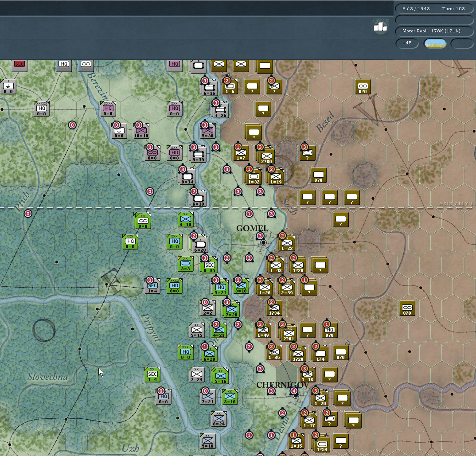This screenshot has width=476, height=456.
Task: Select the green SEC unit labeled 8=35
Action: [210, 265]
